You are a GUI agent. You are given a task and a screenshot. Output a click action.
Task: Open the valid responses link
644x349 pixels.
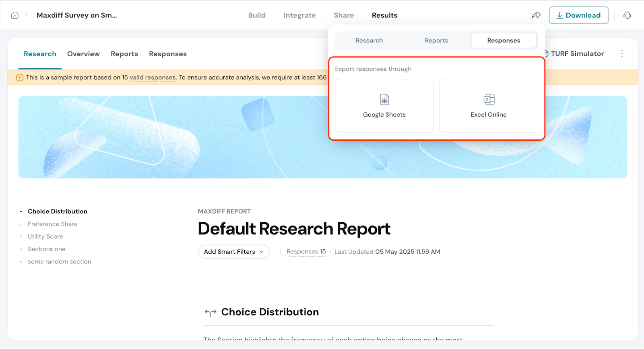pos(153,78)
